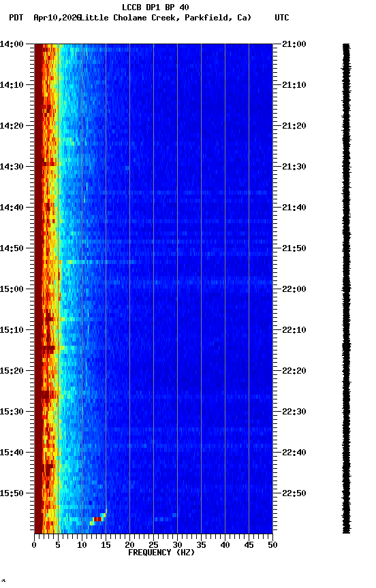Click the '15:10' PDT time label
The height and width of the screenshot is (588, 376).
(12, 330)
